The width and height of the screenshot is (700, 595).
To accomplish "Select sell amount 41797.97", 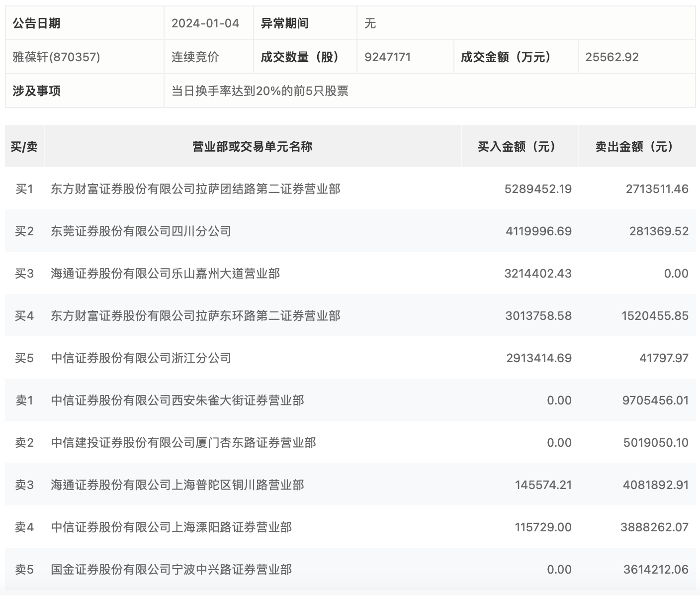I will click(664, 358).
